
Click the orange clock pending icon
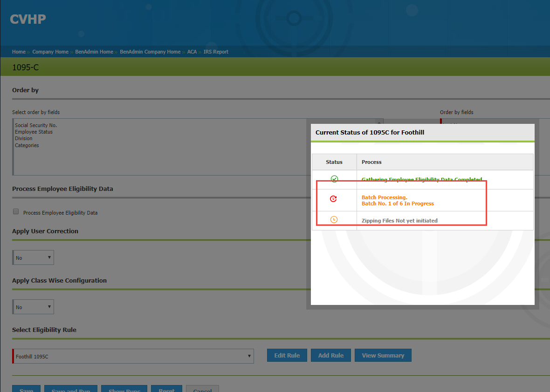click(334, 220)
